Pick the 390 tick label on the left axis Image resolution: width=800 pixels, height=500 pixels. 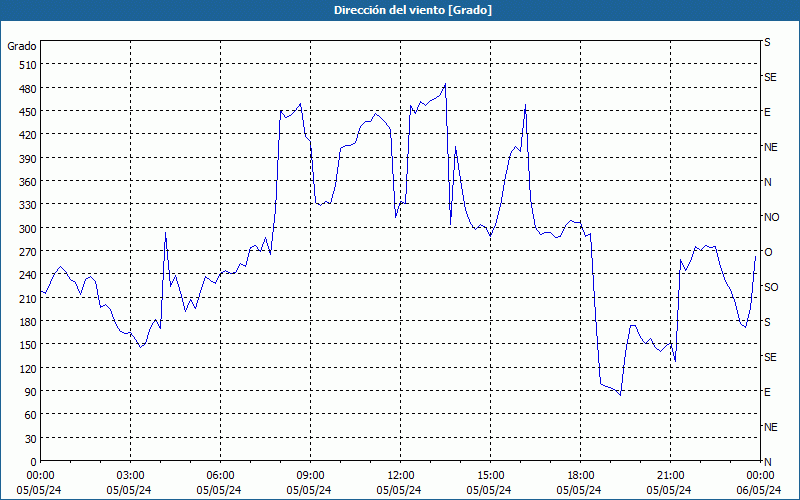pyautogui.click(x=28, y=159)
